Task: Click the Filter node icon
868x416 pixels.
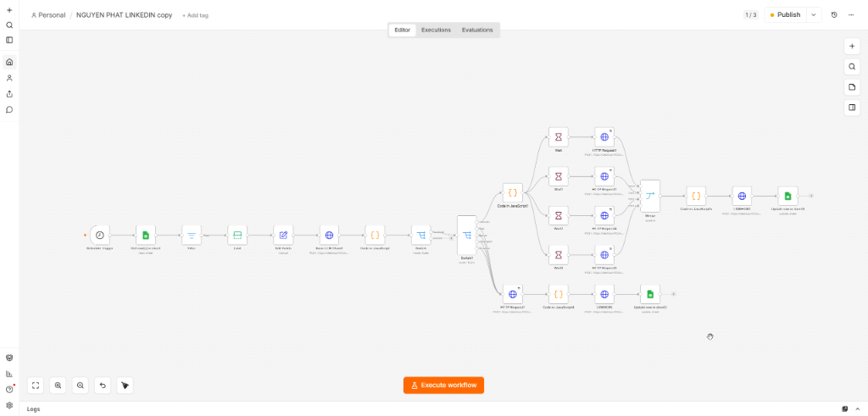Action: (192, 235)
